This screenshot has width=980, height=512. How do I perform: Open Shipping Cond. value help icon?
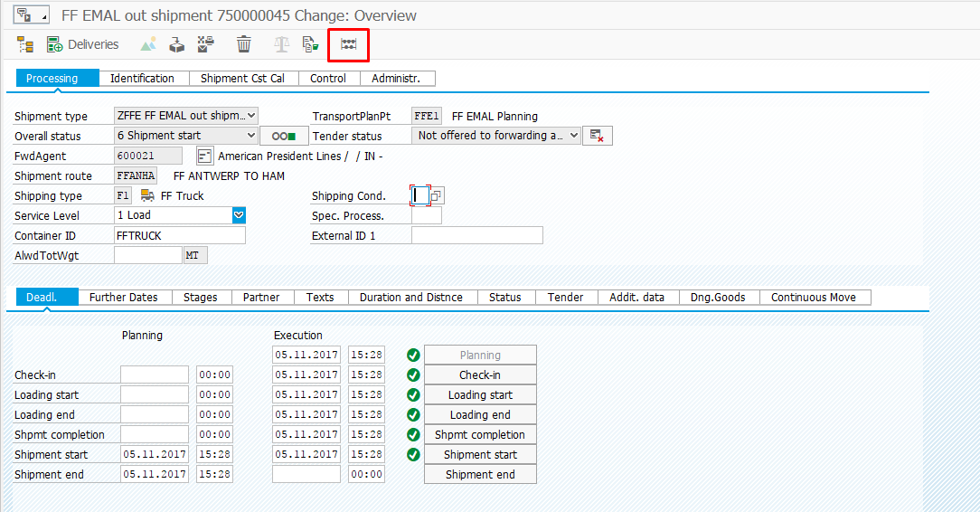437,195
